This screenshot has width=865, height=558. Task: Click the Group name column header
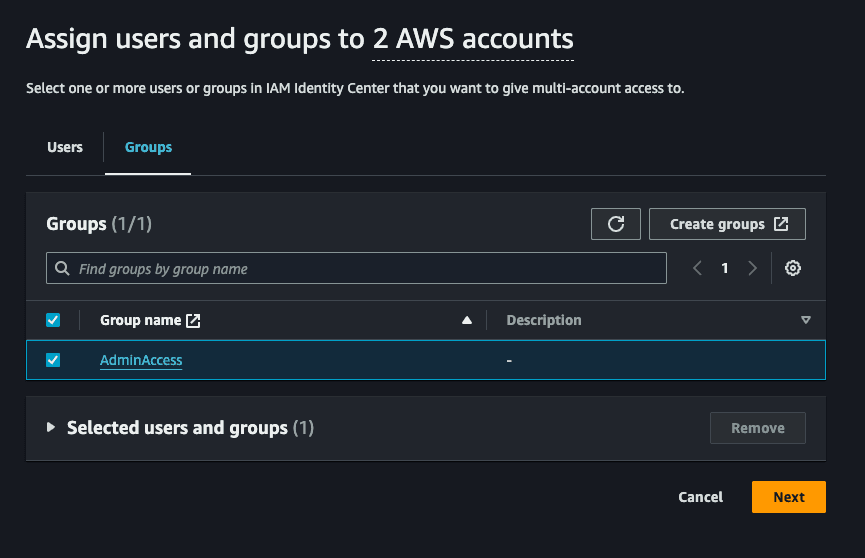pyautogui.click(x=140, y=320)
